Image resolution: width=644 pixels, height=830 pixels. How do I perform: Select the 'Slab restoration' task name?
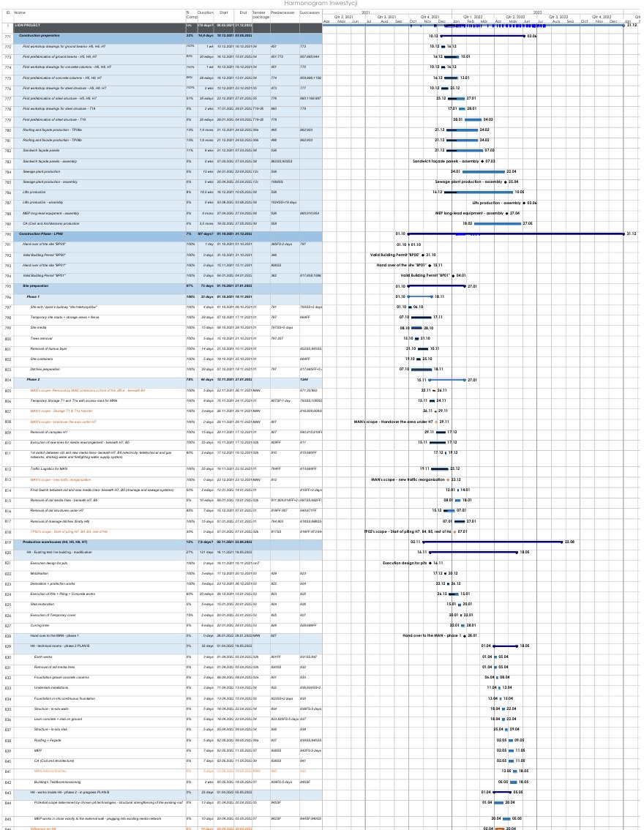(x=42, y=604)
